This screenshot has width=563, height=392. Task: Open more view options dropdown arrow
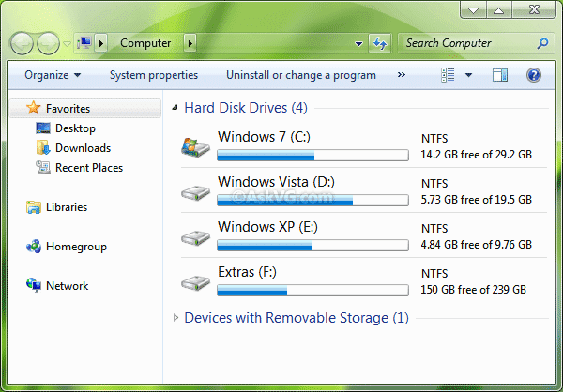coord(468,75)
